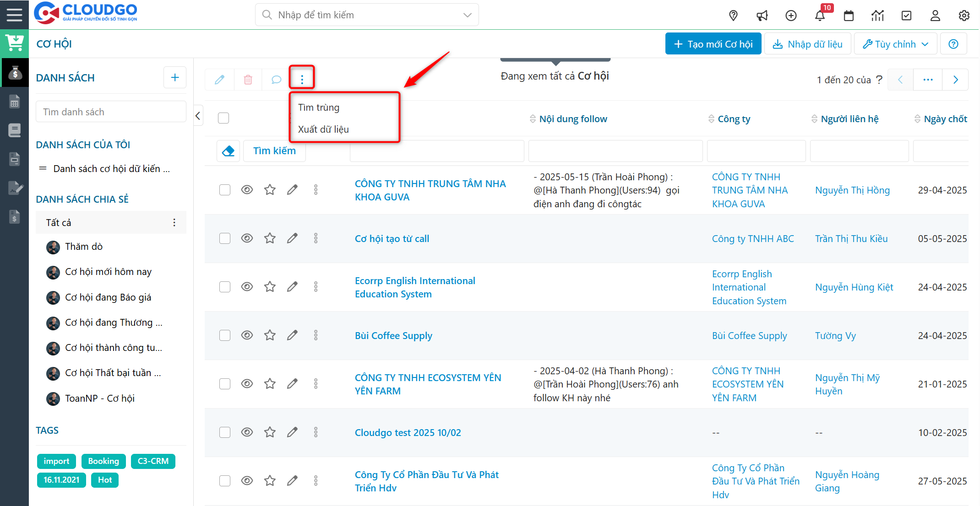Screen dimensions: 980x506
Task: Click the megaphone announcements icon
Action: [x=762, y=16]
